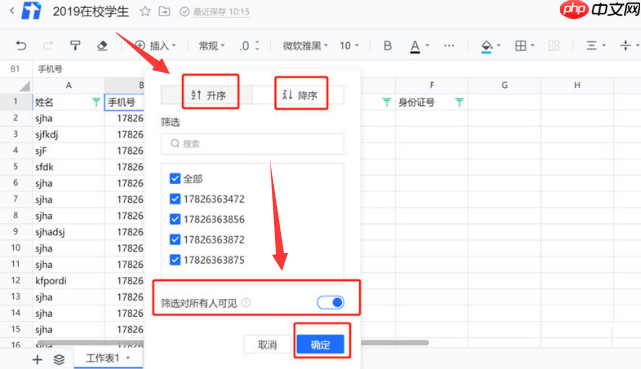The image size is (641, 369).
Task: Redo the last action
Action: pyautogui.click(x=48, y=45)
